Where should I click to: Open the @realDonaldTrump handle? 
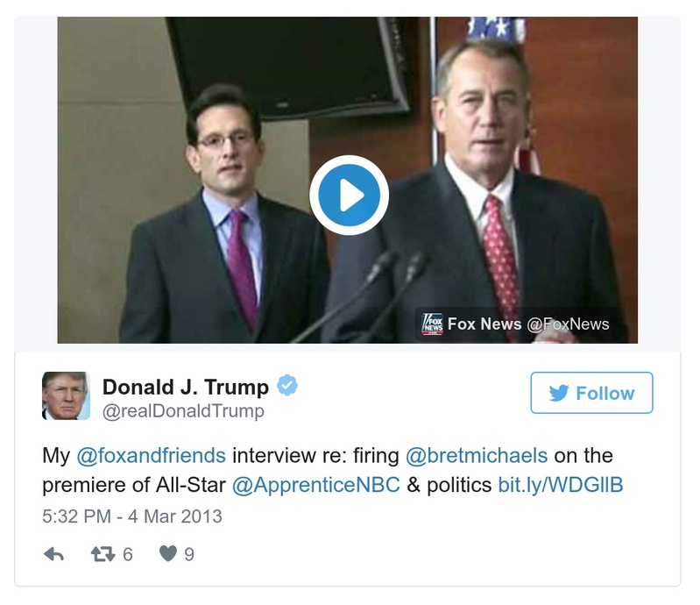(183, 410)
